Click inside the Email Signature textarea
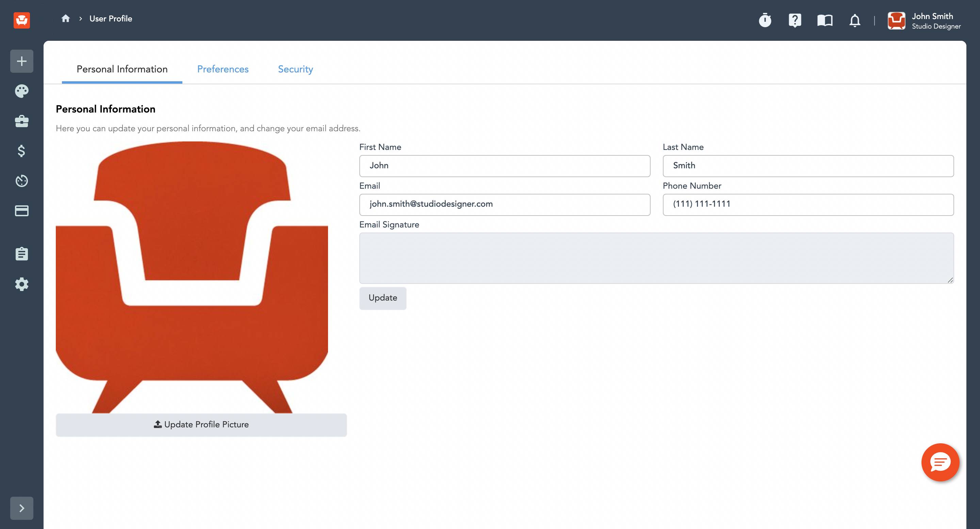This screenshot has width=980, height=529. 656,258
